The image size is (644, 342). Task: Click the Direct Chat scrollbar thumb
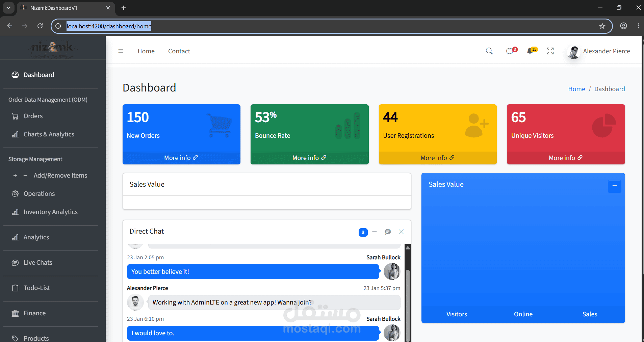click(408, 306)
